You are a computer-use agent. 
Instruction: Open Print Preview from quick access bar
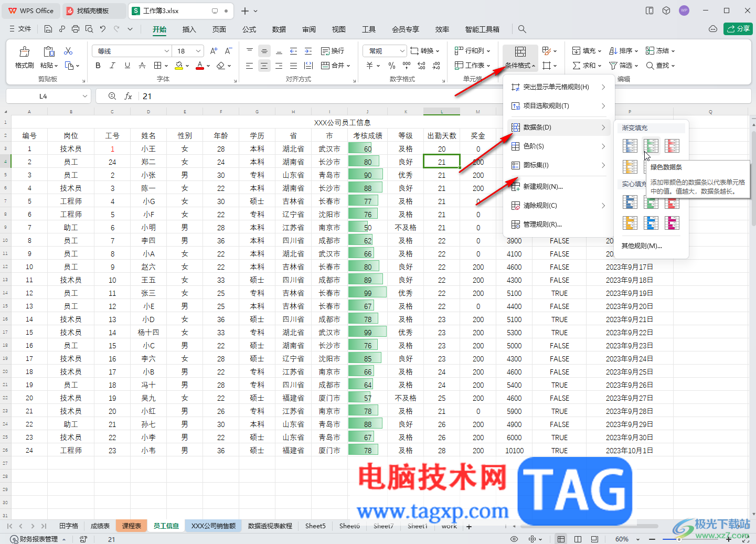point(89,29)
